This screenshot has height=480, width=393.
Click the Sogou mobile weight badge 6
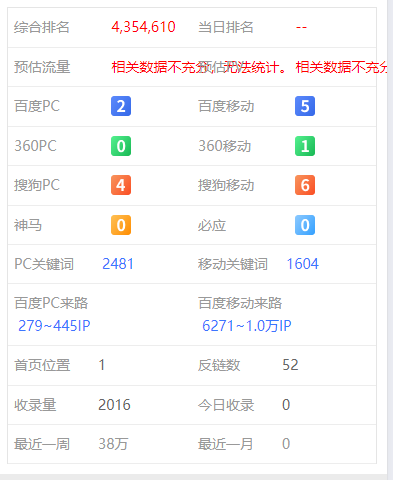(x=305, y=185)
